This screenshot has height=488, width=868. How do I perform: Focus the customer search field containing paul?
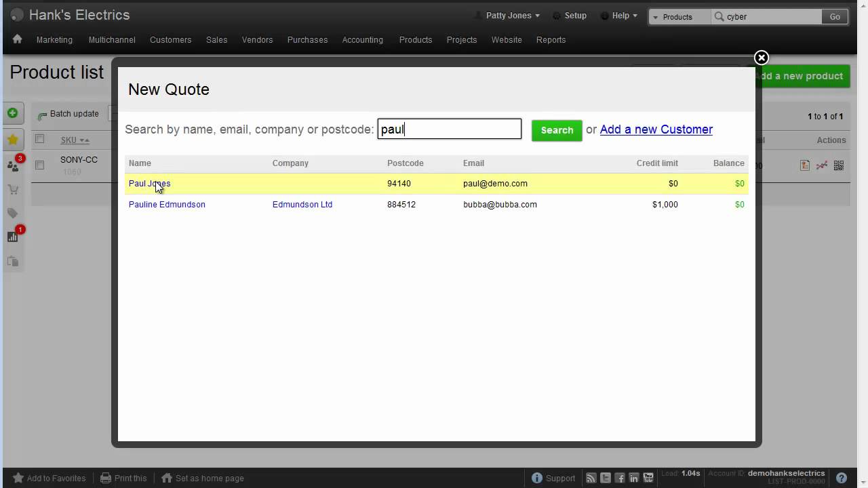point(449,129)
